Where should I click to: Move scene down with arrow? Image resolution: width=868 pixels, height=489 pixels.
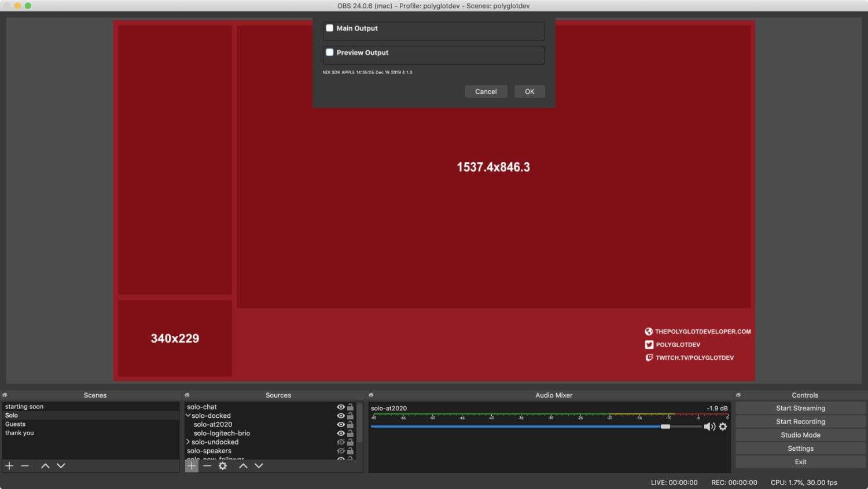61,466
